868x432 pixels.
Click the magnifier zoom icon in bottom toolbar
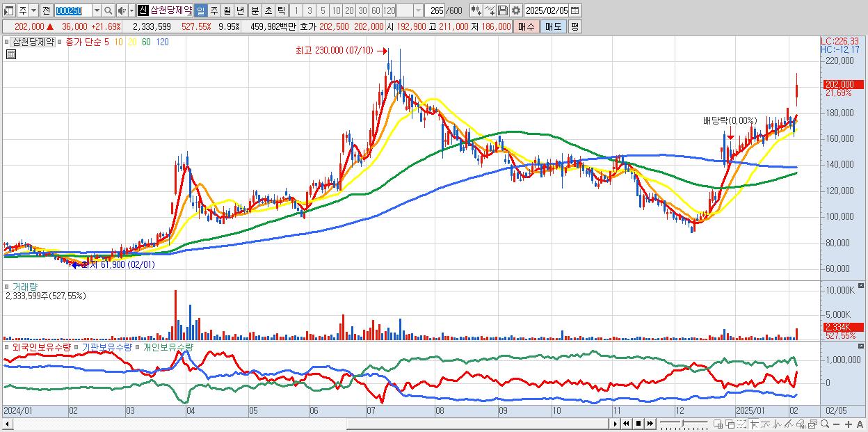pyautogui.click(x=825, y=424)
